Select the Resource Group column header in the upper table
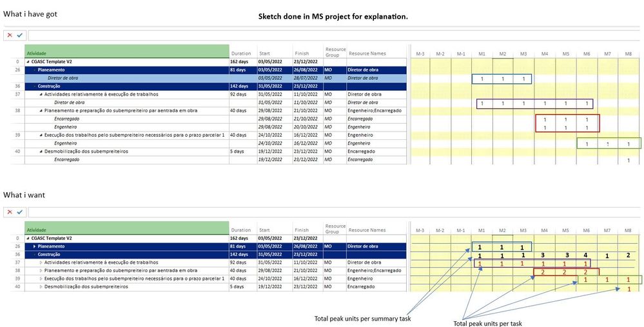Screen dimensions: 644x327 (335, 52)
